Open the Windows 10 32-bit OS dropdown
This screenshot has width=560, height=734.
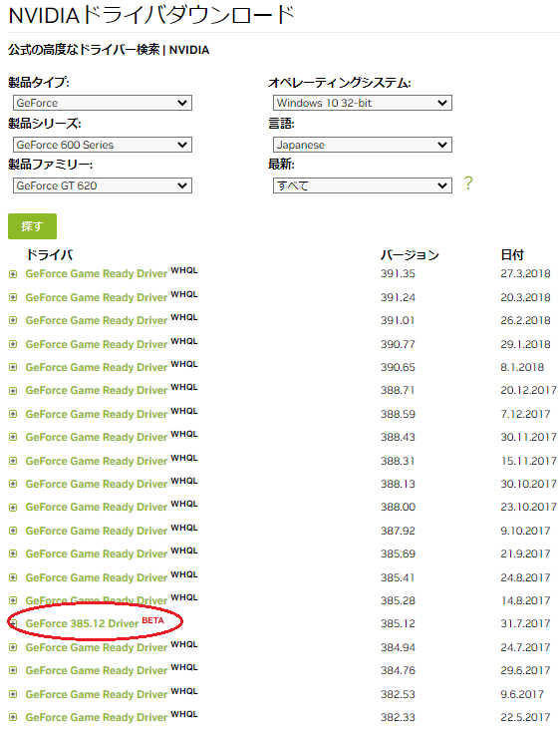[x=363, y=103]
